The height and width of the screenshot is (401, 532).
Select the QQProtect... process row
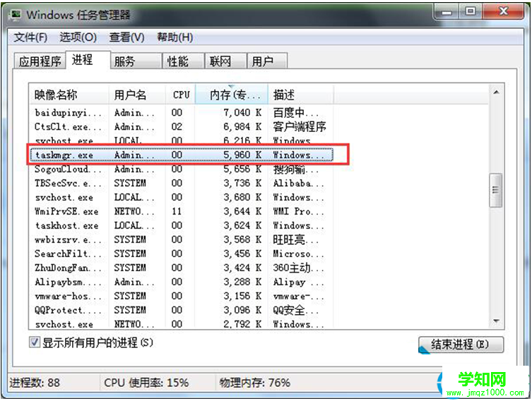pyautogui.click(x=182, y=310)
